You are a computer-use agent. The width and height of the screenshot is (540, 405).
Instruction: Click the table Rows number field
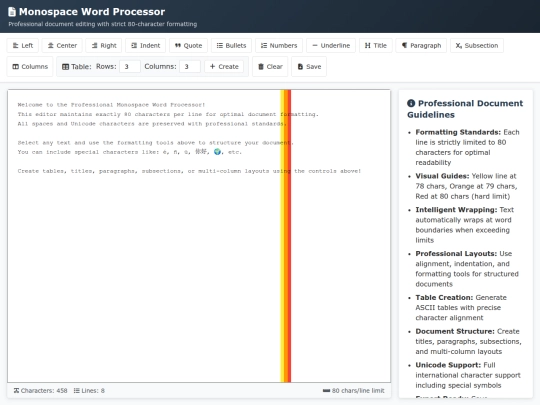coord(130,66)
